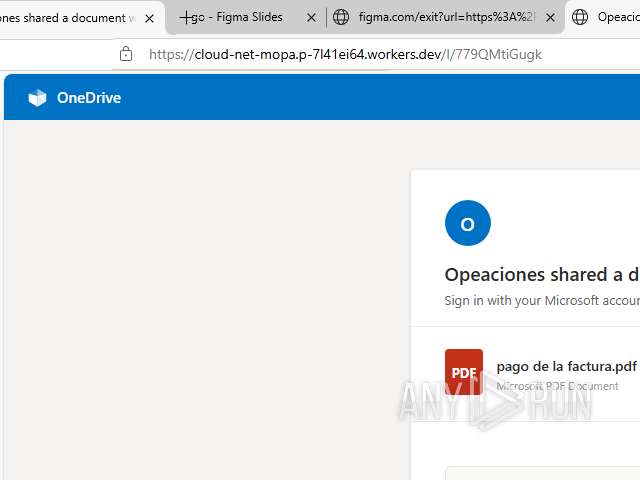Image resolution: width=640 pixels, height=480 pixels.
Task: Close the 'shared a document' tab
Action: point(149,18)
